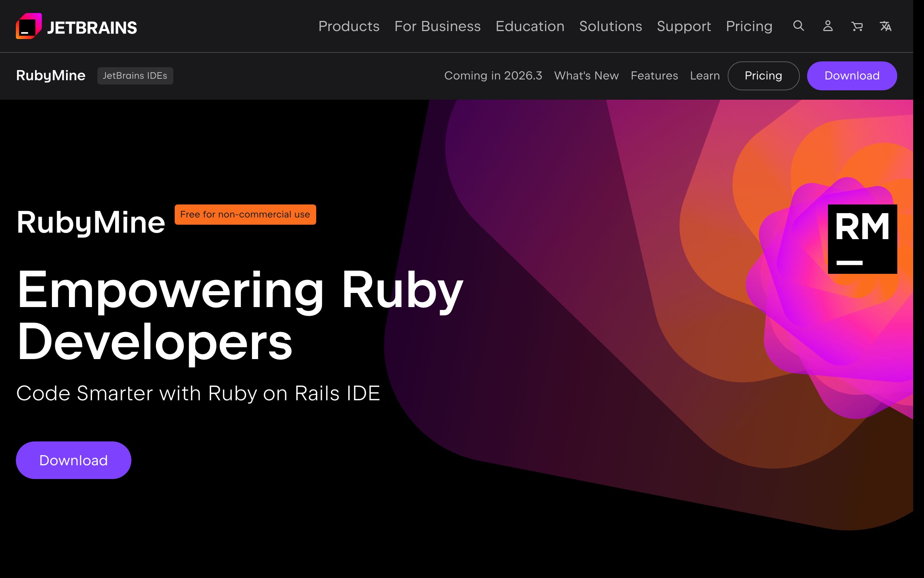This screenshot has height=578, width=924.
Task: Open the Features link
Action: coord(654,76)
